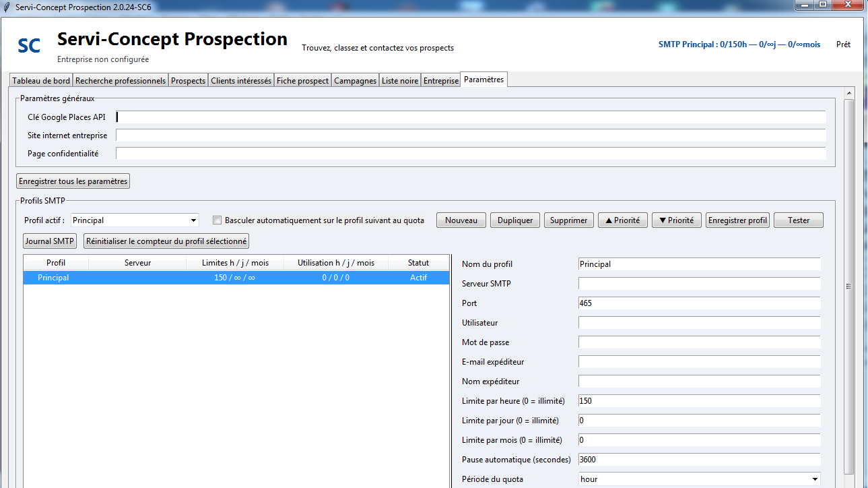Click Réinitialiser le compteur du profil sélectionné

click(x=166, y=241)
